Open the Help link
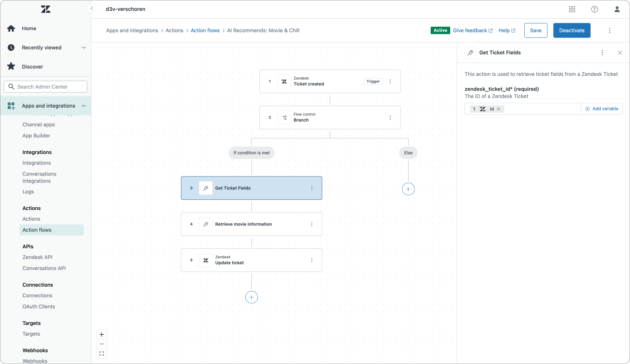Screen dimensions: 630x364 pyautogui.click(x=507, y=31)
